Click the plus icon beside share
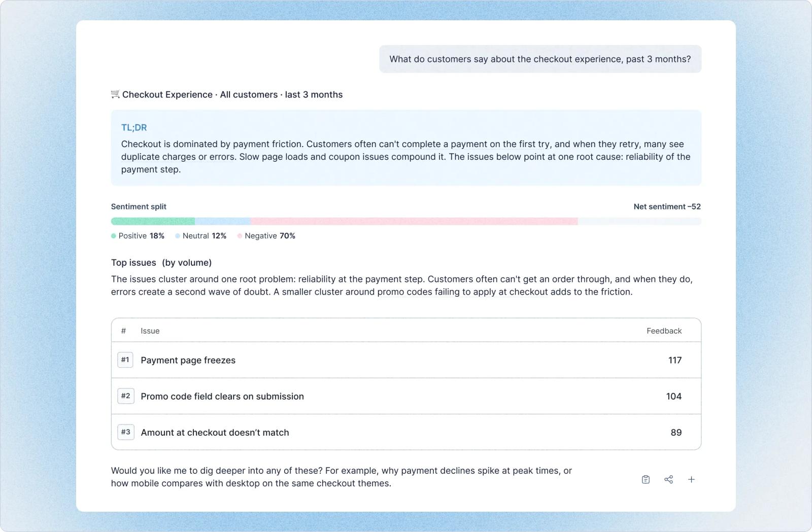This screenshot has height=532, width=812. point(691,479)
